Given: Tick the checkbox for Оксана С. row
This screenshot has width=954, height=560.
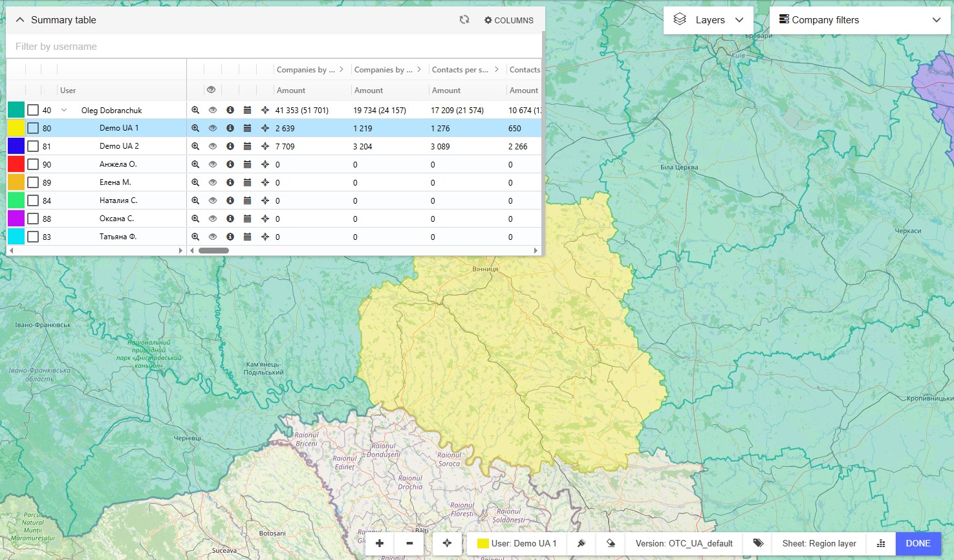Looking at the screenshot, I should pyautogui.click(x=33, y=219).
